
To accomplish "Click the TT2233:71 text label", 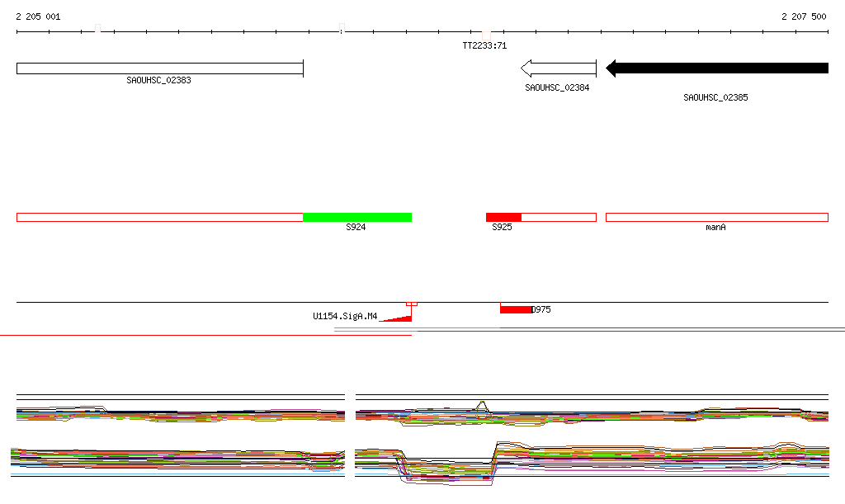I will 484,45.
